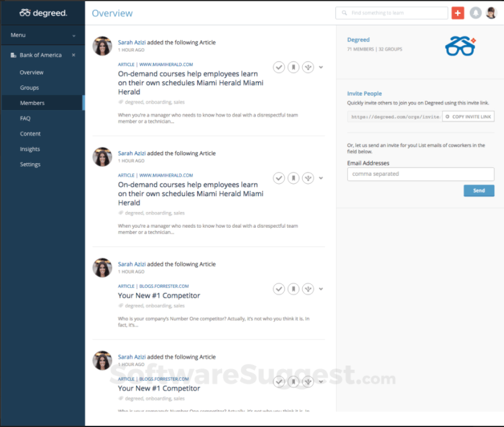Open the first On-demand courses article title
The image size is (504, 427).
[191, 83]
